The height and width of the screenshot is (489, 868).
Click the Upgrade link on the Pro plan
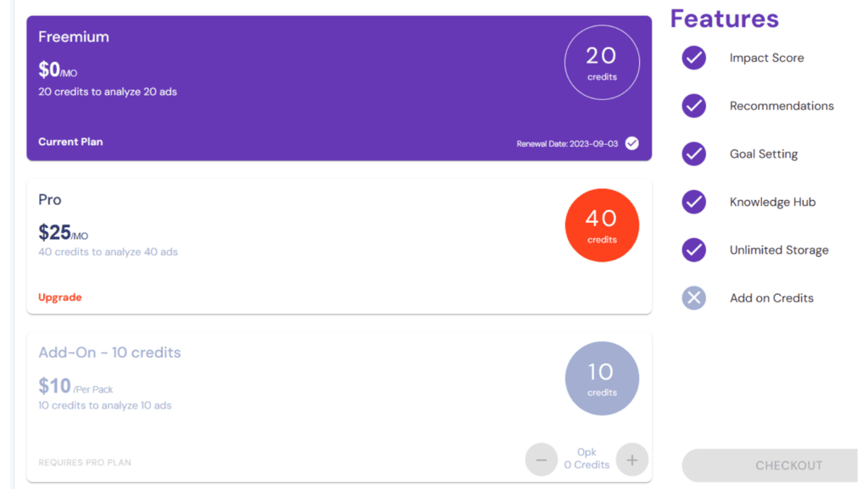[x=59, y=297]
